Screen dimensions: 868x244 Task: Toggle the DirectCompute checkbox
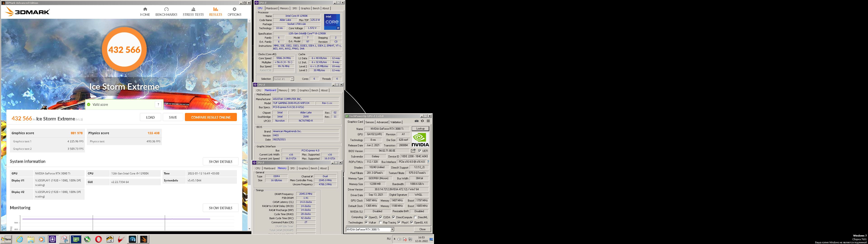tap(394, 217)
